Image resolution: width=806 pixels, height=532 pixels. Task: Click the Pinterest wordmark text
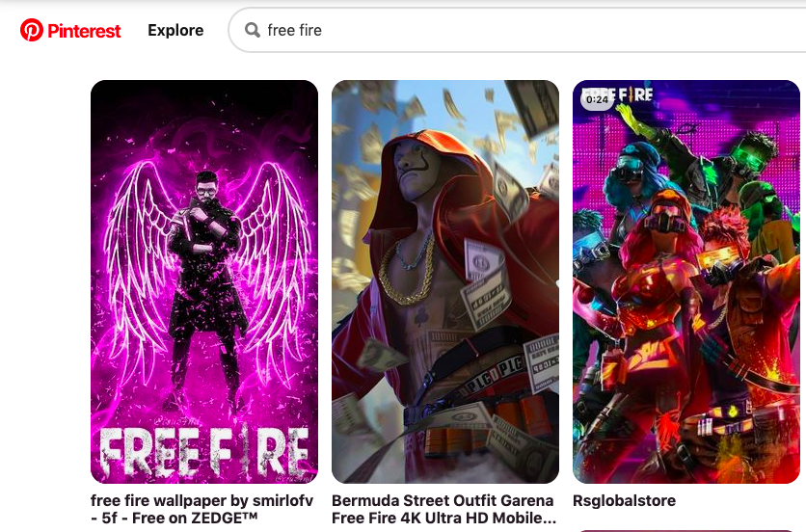pos(84,31)
